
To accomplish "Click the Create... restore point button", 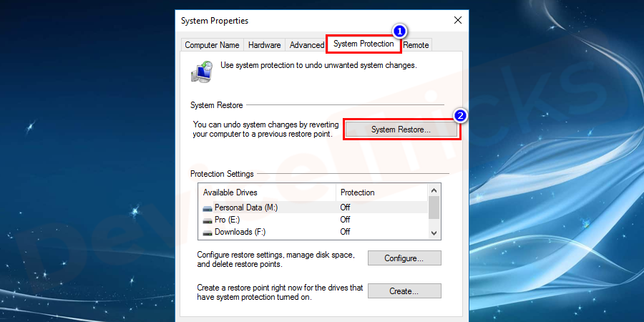I will [x=404, y=291].
